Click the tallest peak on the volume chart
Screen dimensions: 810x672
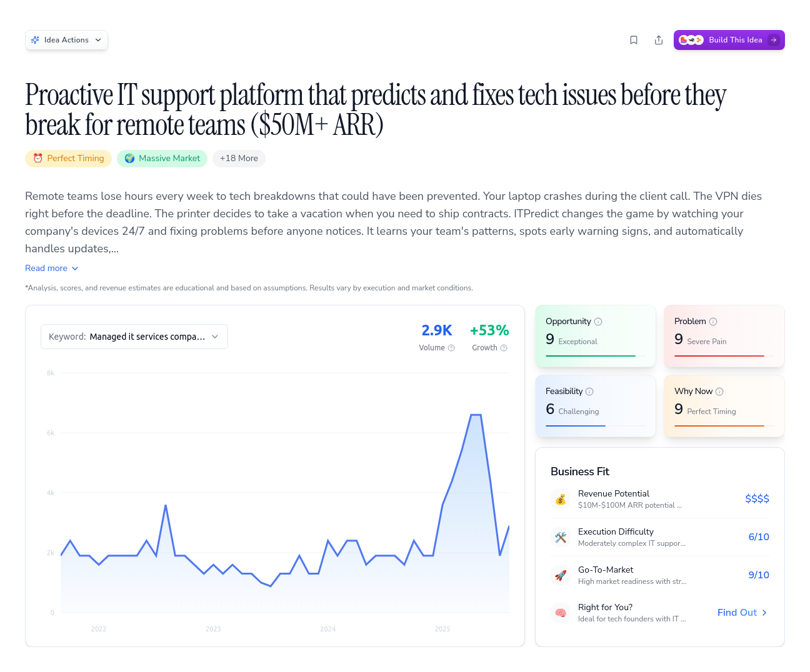[476, 415]
